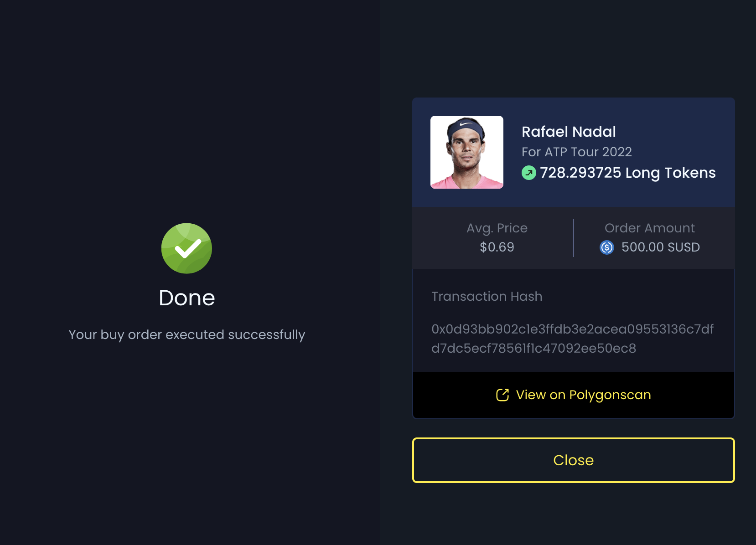Viewport: 756px width, 545px height.
Task: Click the View on Polygonscan link
Action: [574, 395]
